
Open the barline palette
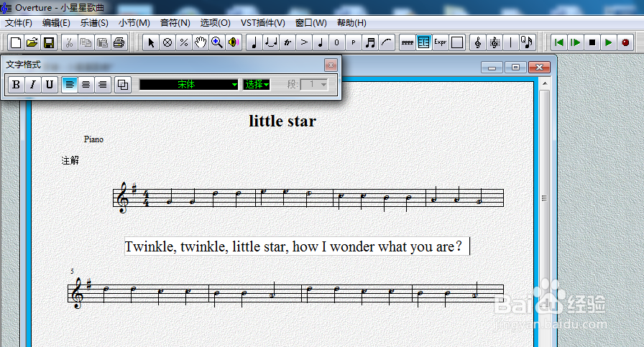pyautogui.click(x=510, y=42)
